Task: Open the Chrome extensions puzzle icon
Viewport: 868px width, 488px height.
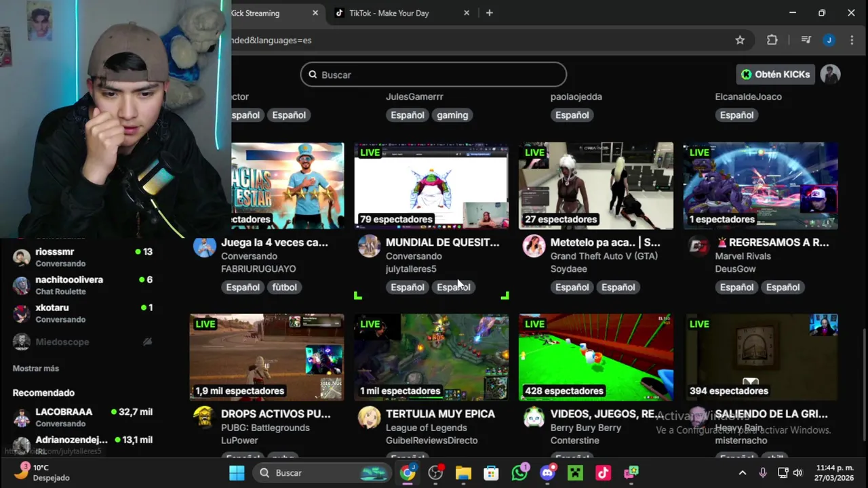Action: [x=772, y=40]
